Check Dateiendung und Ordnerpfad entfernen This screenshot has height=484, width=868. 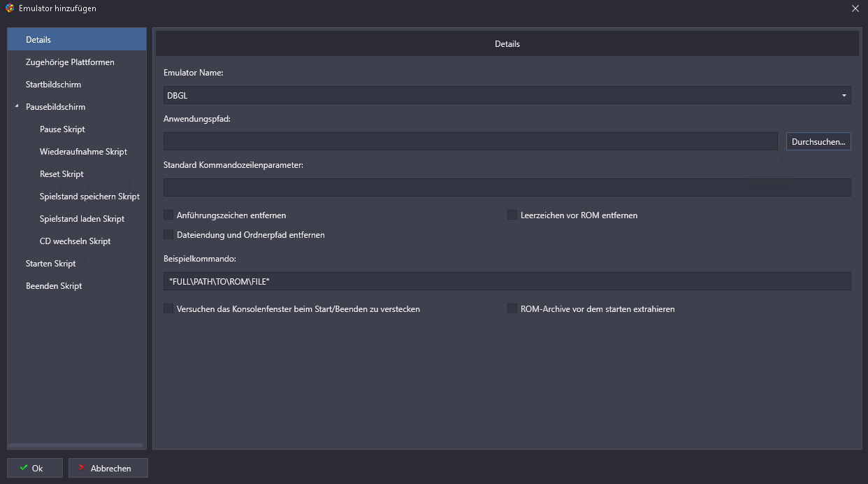tap(168, 234)
